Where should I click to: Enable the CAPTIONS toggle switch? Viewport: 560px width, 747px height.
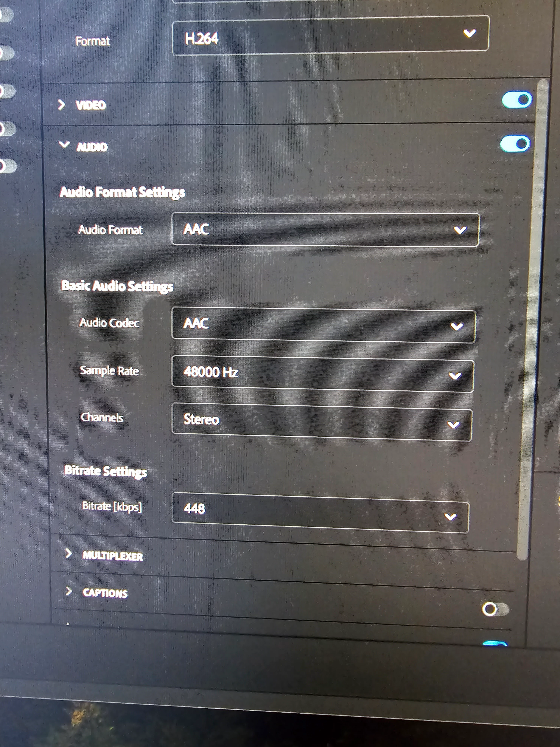[x=495, y=610]
